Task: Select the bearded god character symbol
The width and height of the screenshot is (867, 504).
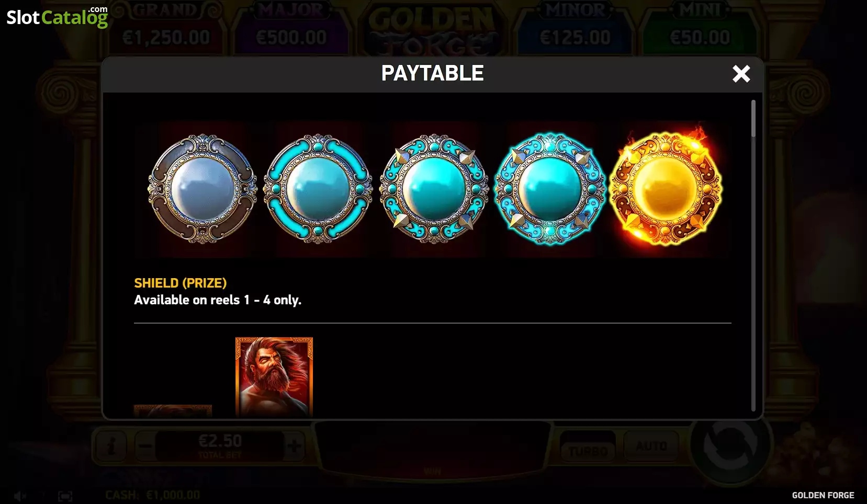Action: coord(274,377)
